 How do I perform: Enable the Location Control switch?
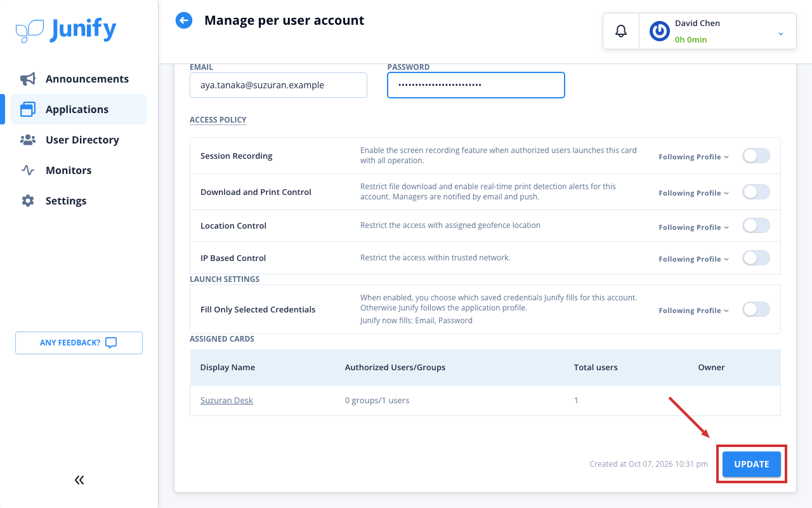click(756, 225)
